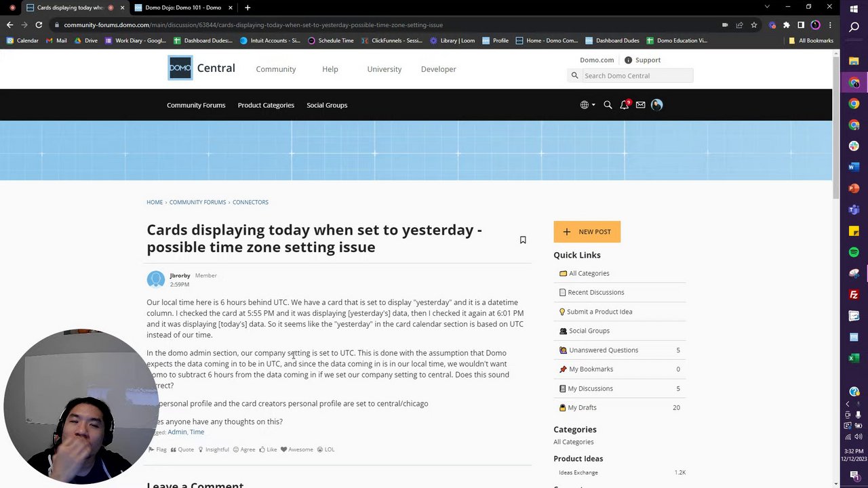Open the Library | Loom bookmark
Viewport: 868px width, 488px height.
click(452, 41)
